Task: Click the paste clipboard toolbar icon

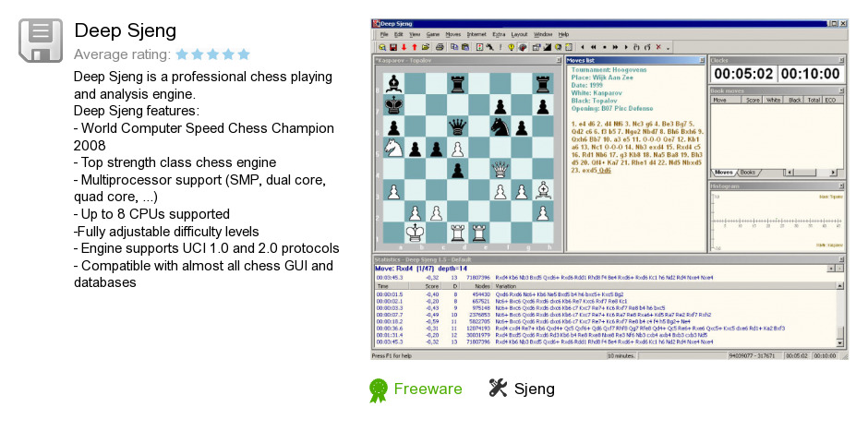Action: pyautogui.click(x=465, y=47)
